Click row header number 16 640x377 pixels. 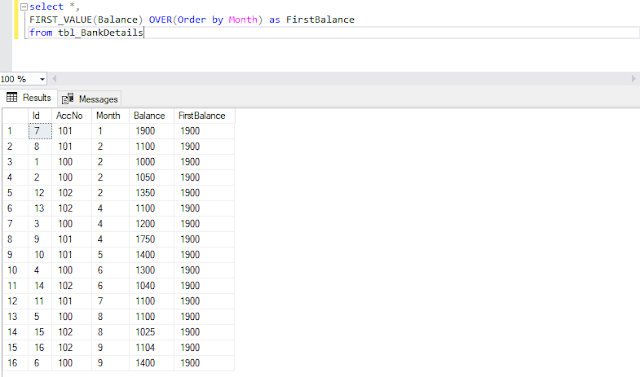coord(16,363)
